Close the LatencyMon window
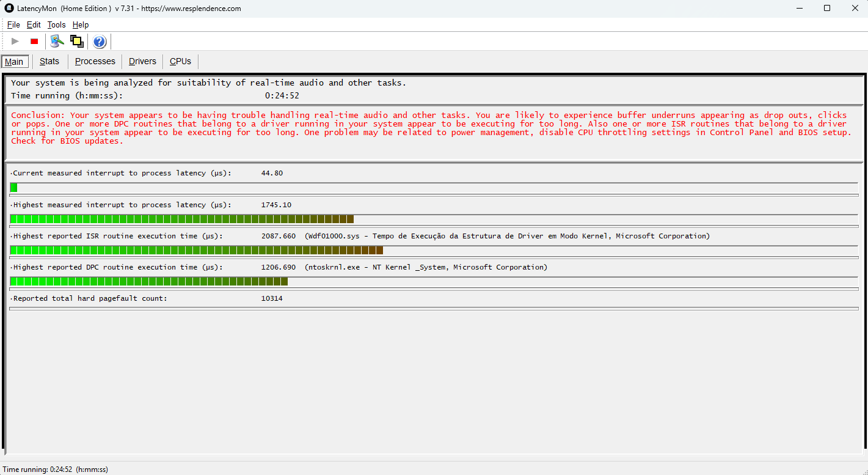Image resolution: width=868 pixels, height=475 pixels. pyautogui.click(x=855, y=9)
